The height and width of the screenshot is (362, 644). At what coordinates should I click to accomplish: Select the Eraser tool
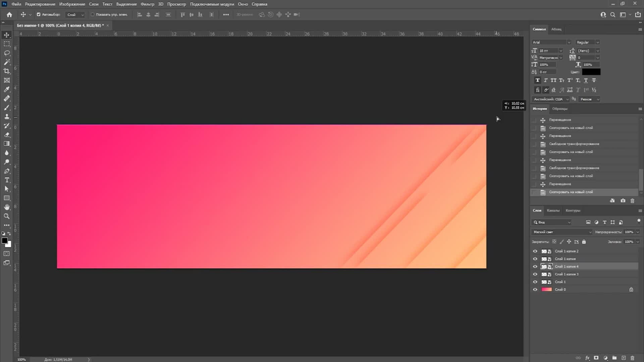pos(7,134)
